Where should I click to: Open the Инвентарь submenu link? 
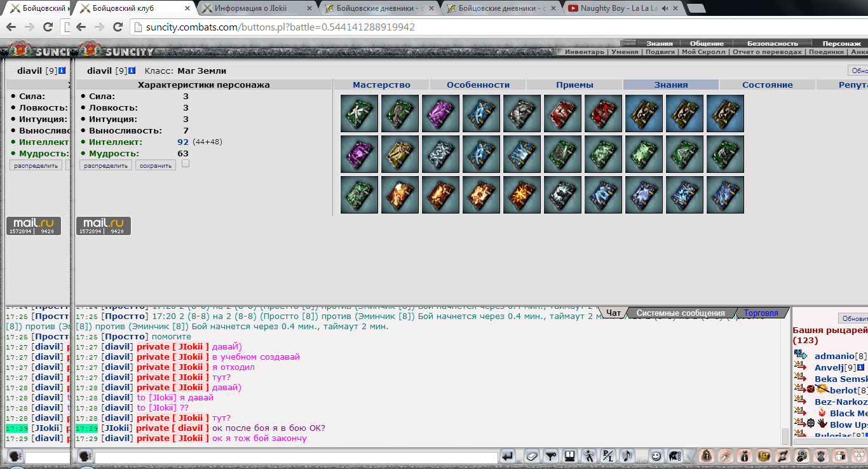pos(585,52)
